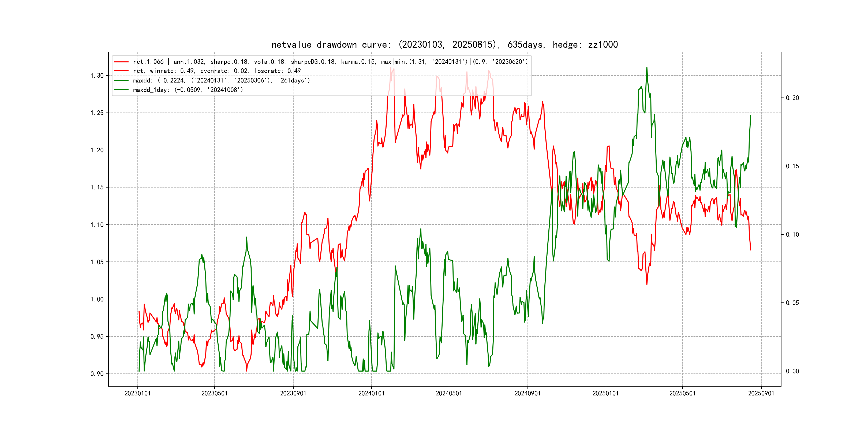
Task: Click the 0.20 right axis tick label
Action: point(792,98)
